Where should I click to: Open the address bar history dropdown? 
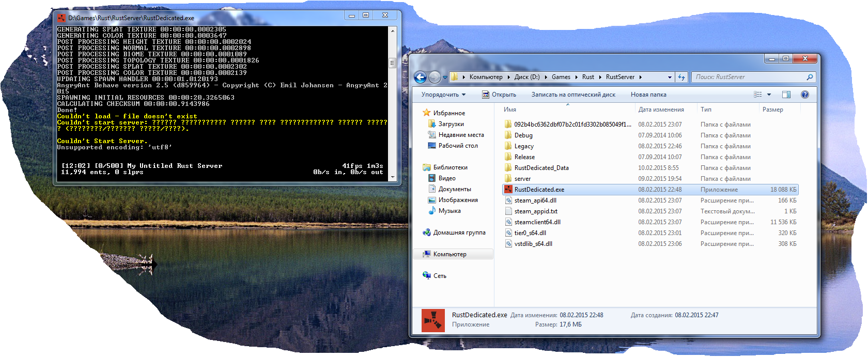[670, 77]
